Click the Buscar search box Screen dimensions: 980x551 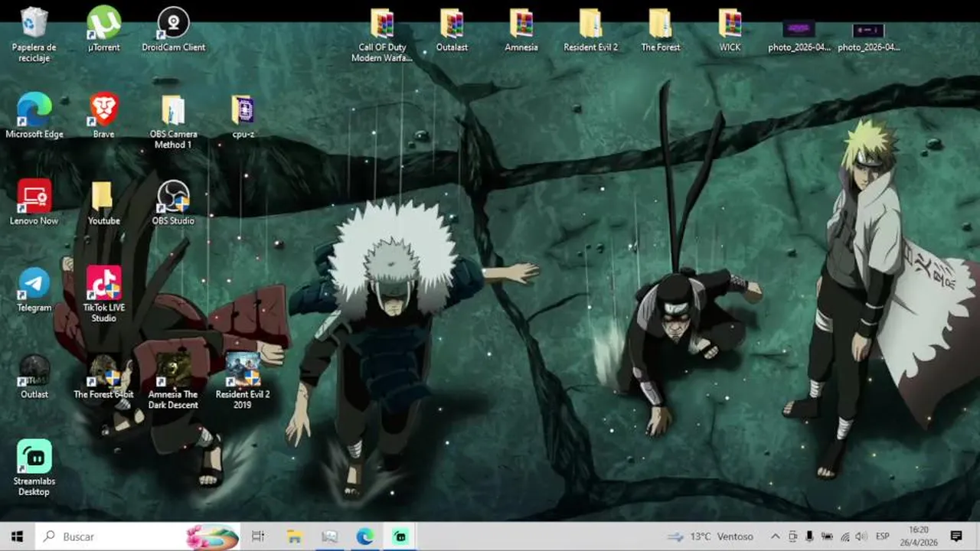138,536
